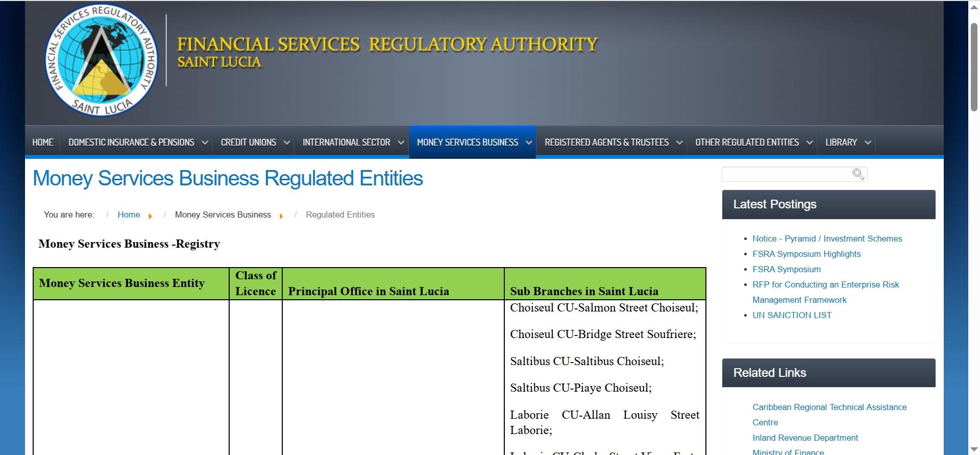Open Other Regulated Entities menu

pos(747,142)
